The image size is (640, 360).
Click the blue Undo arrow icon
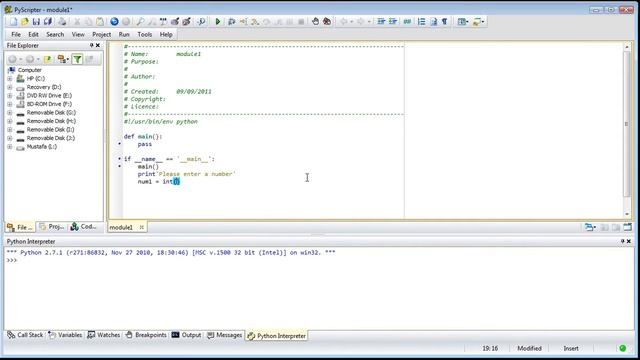pos(114,22)
